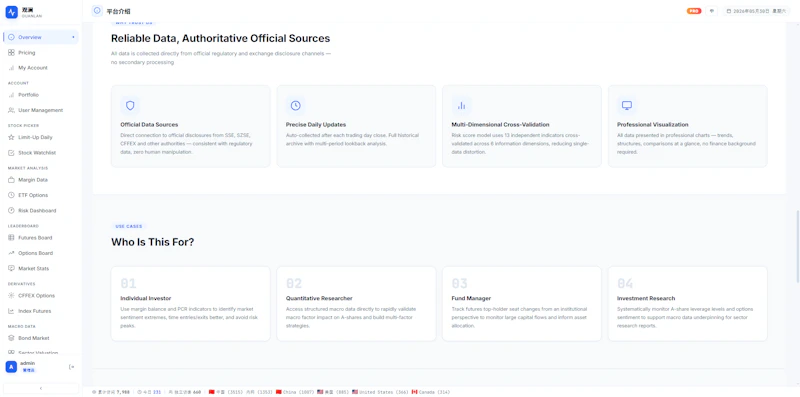The image size is (800, 397).
Task: Select ETF Options in sidebar
Action: [41, 195]
